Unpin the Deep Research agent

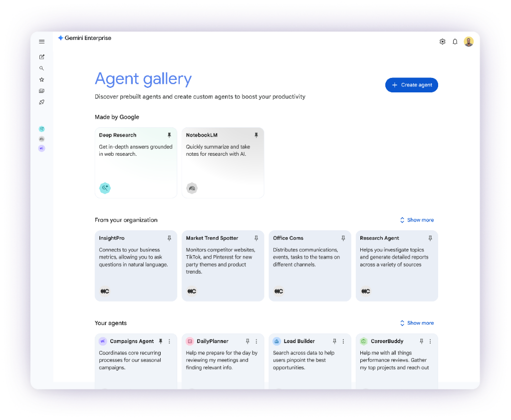coord(169,135)
